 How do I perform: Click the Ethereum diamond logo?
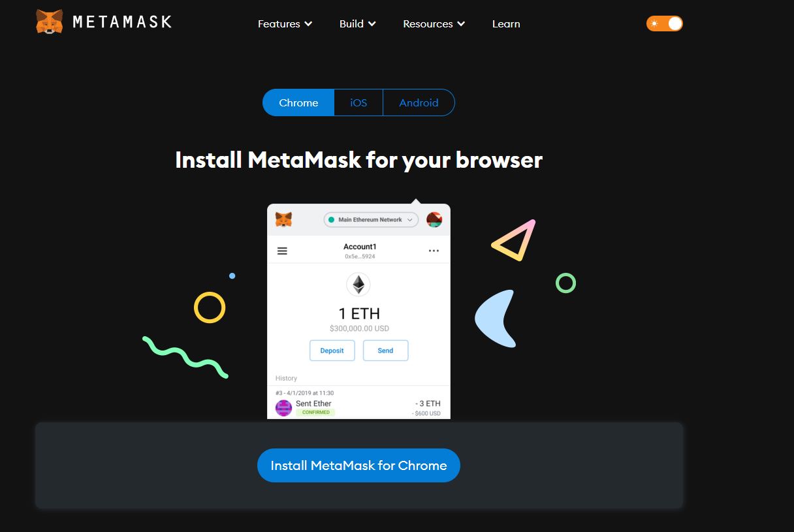click(x=358, y=285)
